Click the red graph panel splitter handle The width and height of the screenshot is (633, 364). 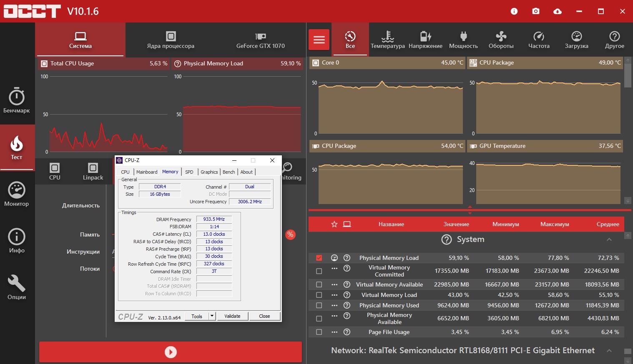[470, 209]
